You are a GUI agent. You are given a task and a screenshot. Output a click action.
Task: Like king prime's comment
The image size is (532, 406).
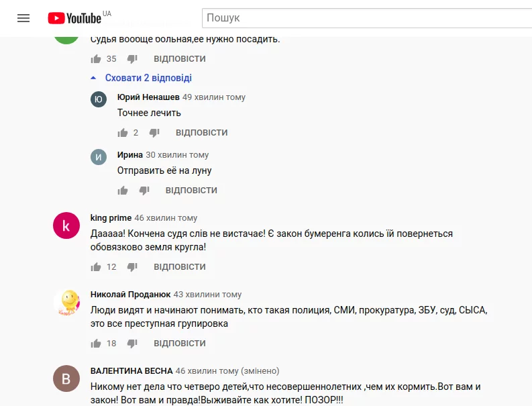click(96, 267)
